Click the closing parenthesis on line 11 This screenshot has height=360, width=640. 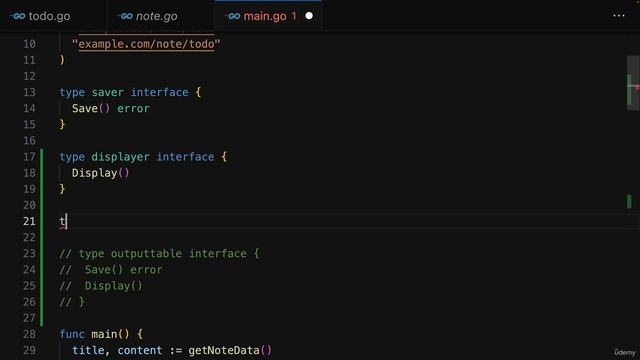coord(62,60)
